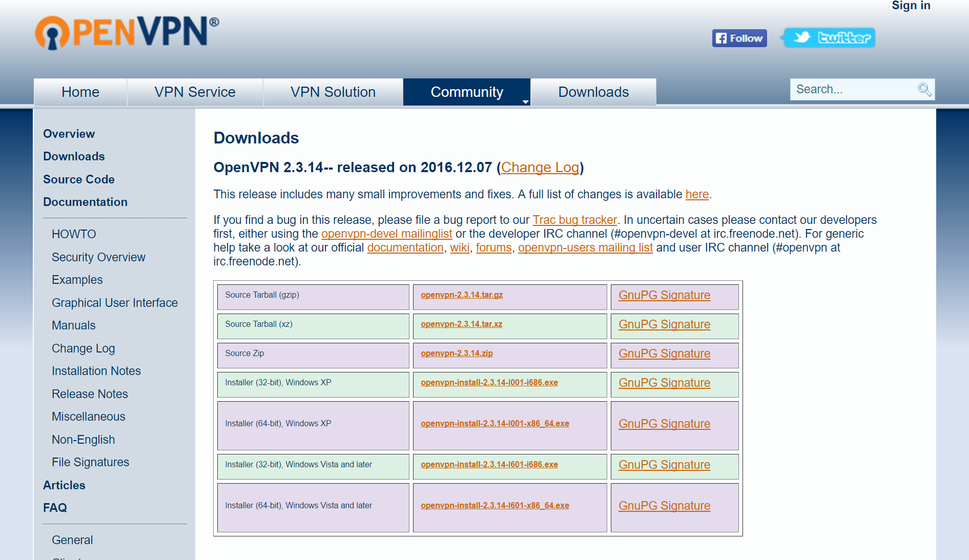
Task: Download openvpn-2.3.14.zip source file
Action: coord(457,354)
